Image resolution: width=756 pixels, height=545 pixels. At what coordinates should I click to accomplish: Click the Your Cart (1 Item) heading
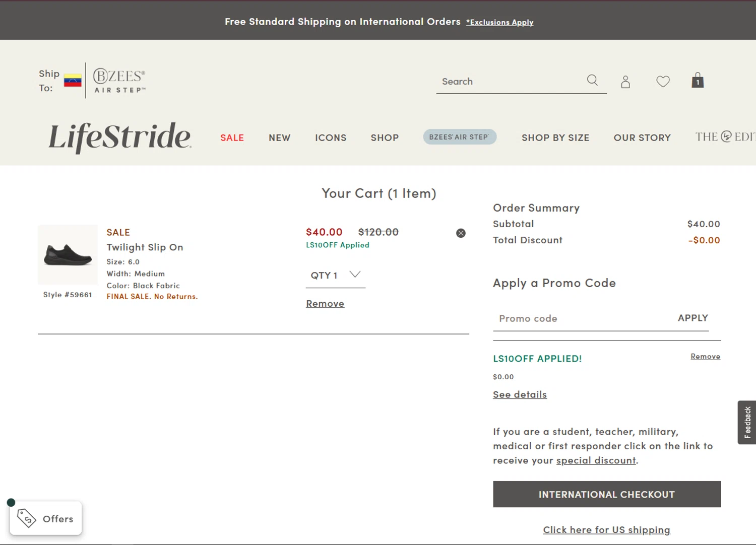point(379,193)
